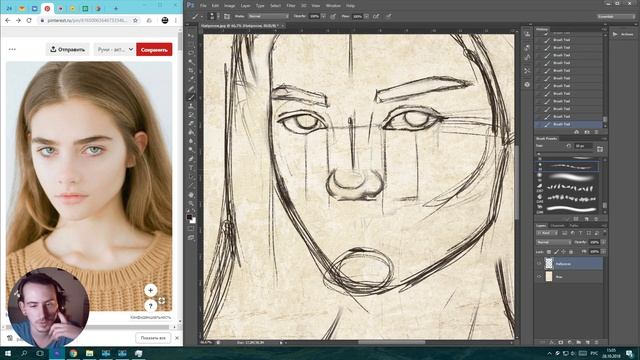
Task: Click the Quick Mask mode icon
Action: pyautogui.click(x=191, y=229)
